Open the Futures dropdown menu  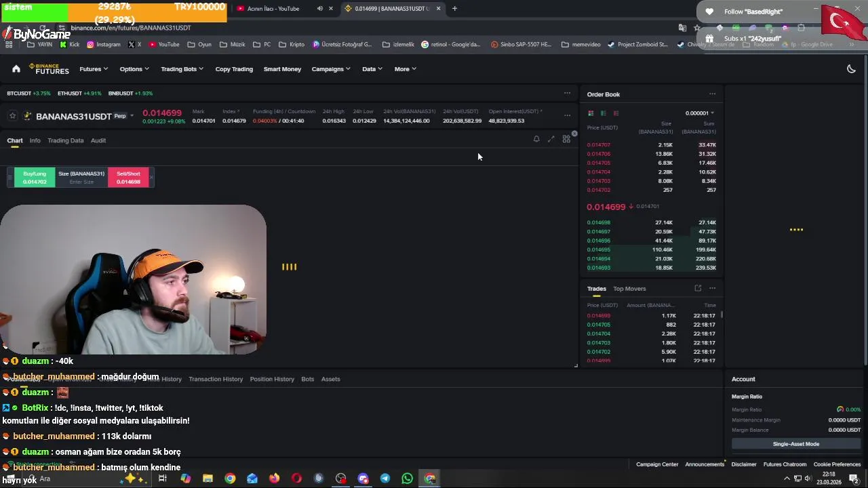click(x=94, y=68)
